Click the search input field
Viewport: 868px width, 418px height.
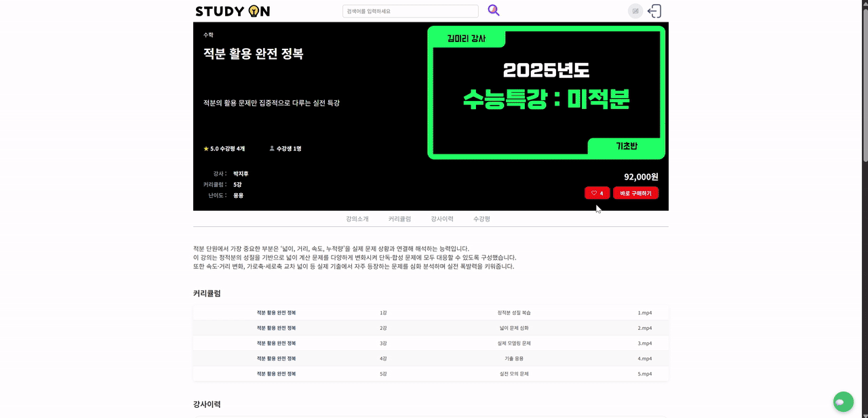point(410,11)
